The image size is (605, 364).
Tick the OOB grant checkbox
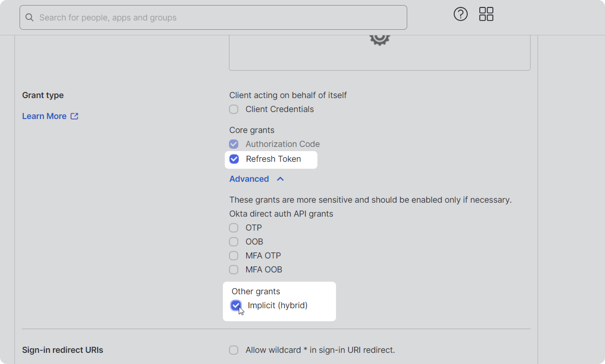[233, 242]
